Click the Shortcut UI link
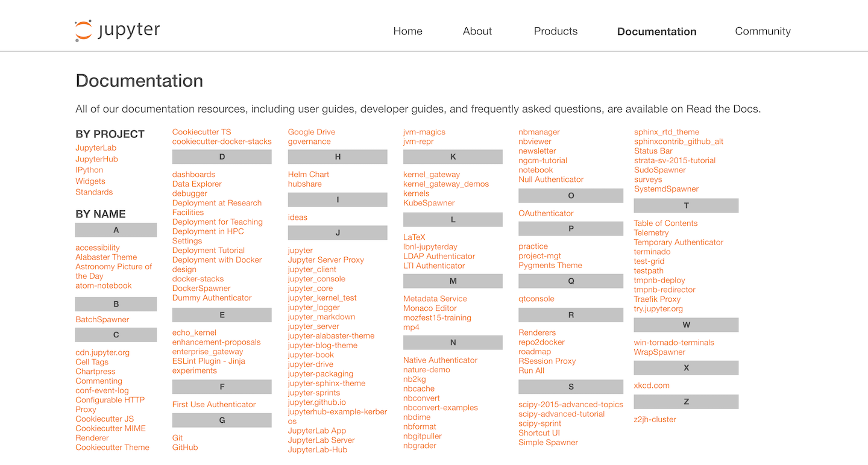The height and width of the screenshot is (465, 868). [539, 433]
